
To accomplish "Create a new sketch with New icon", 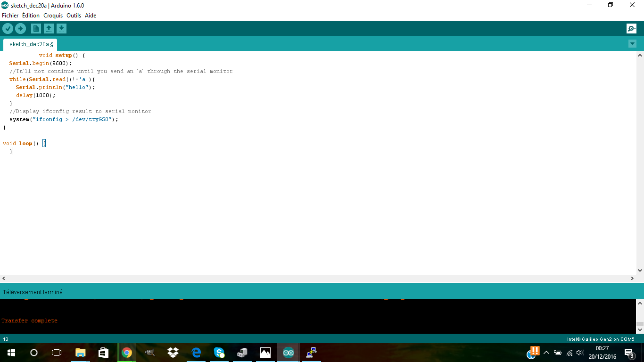I will pyautogui.click(x=36, y=29).
